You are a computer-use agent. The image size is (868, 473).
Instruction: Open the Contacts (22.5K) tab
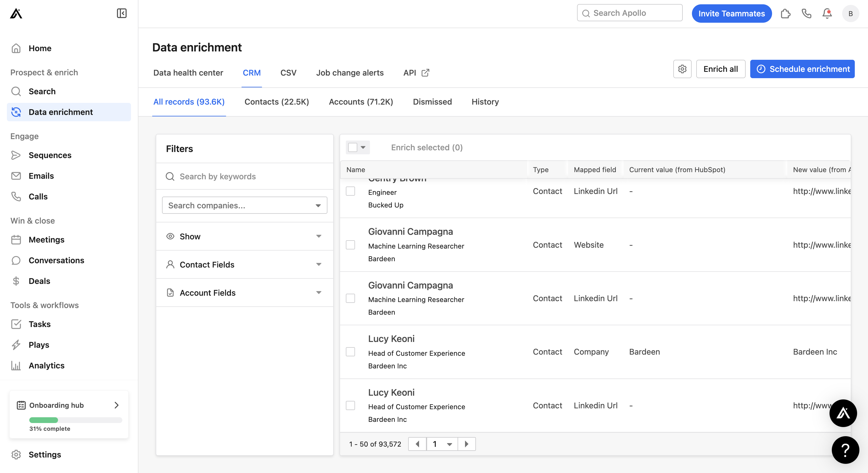point(276,102)
